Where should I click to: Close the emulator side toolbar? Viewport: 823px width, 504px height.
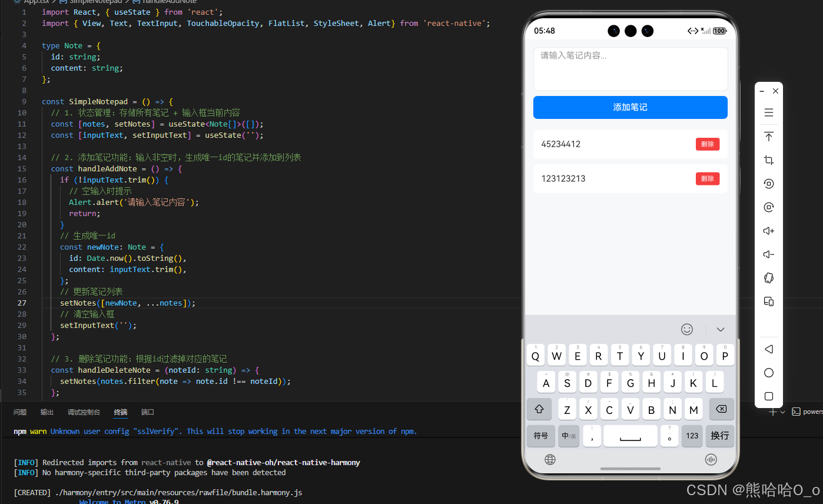pos(775,91)
